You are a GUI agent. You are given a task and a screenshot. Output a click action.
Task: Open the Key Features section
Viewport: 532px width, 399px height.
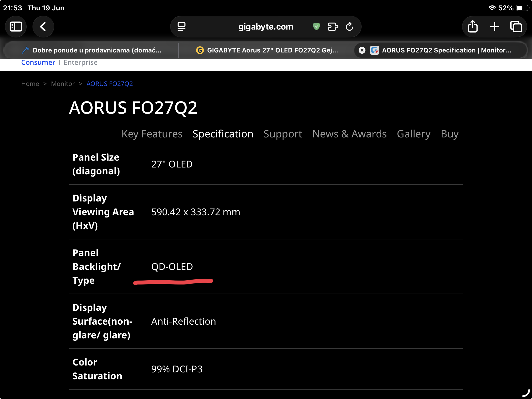152,134
